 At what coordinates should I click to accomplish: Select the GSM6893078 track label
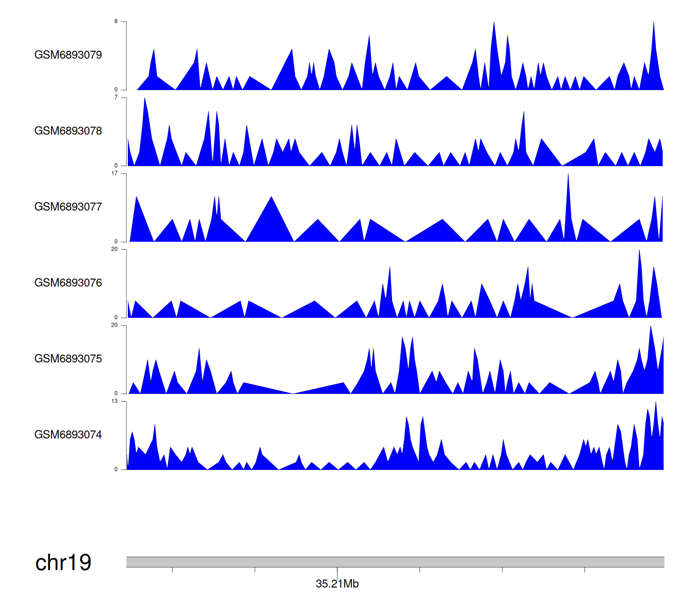[x=68, y=131]
